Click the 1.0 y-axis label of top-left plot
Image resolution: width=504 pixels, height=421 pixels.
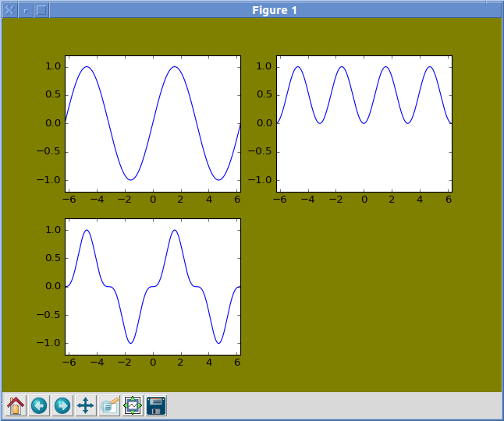point(51,67)
